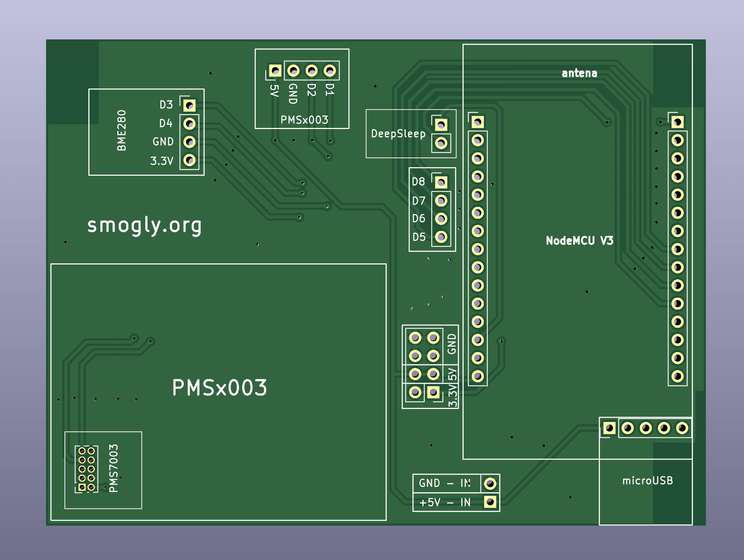744x560 pixels.
Task: Click the NodeMCU V3 label
Action: point(579,241)
